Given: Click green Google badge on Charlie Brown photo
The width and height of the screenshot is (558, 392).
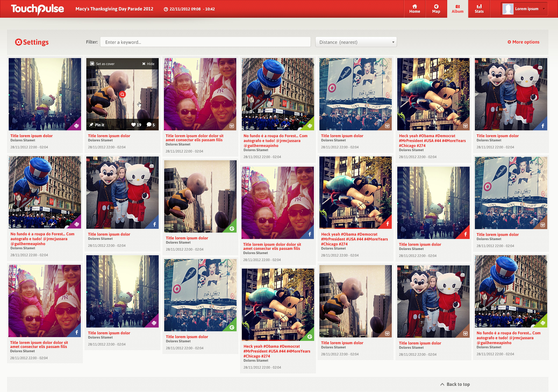Looking at the screenshot, I should point(232,228).
